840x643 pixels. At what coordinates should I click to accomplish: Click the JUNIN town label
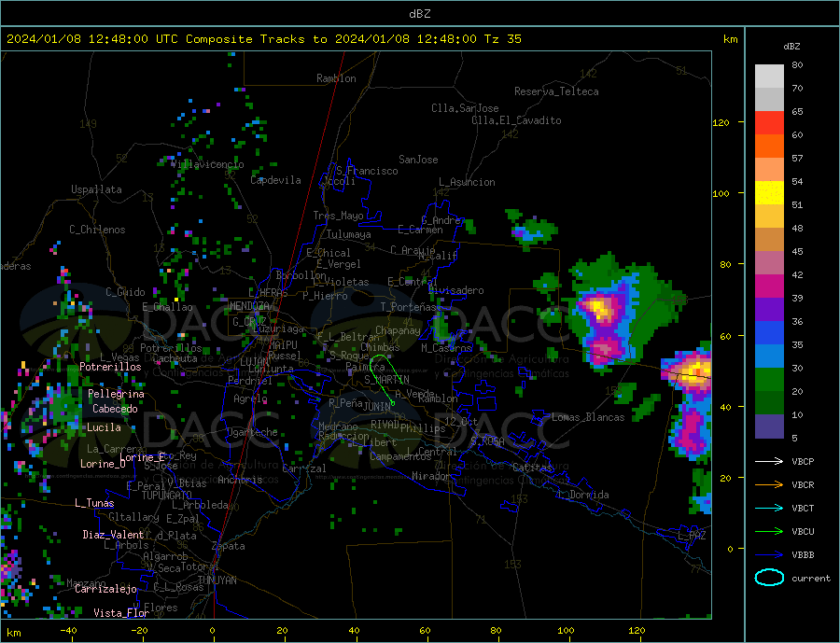377,407
